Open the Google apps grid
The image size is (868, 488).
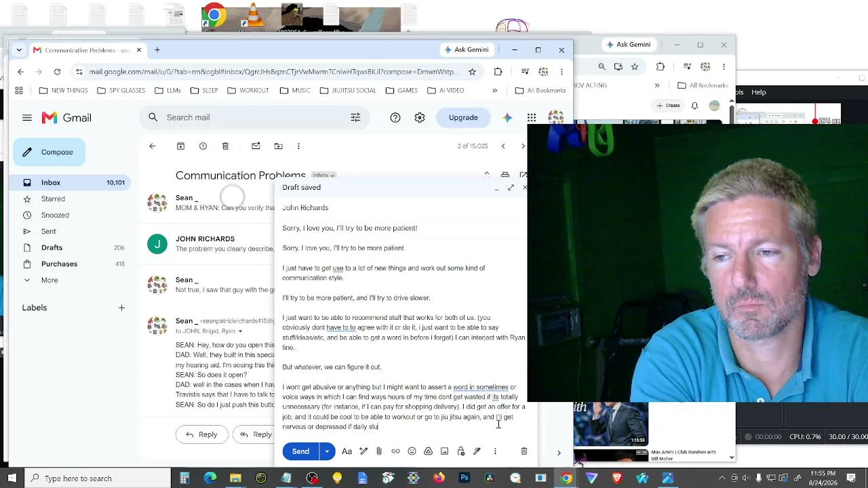532,117
